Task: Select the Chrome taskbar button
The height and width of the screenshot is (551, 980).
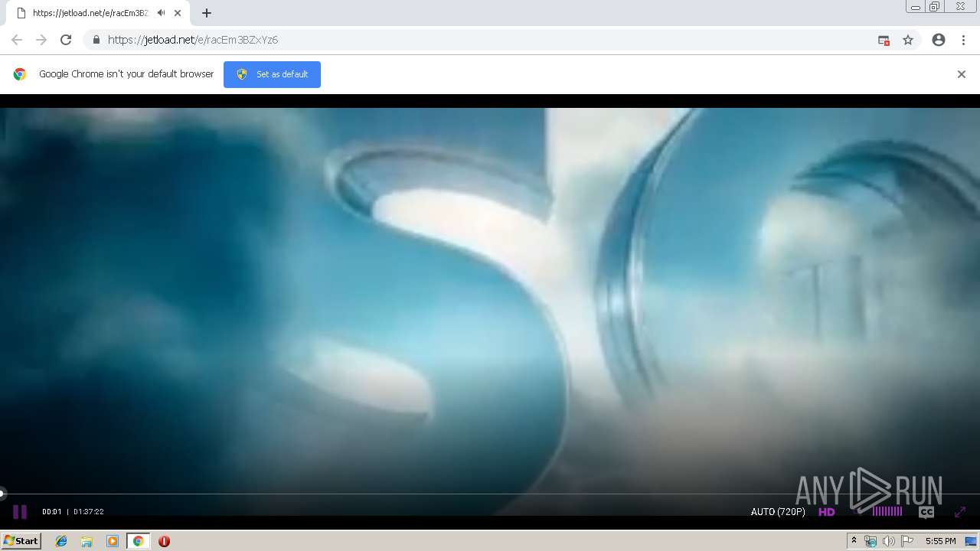Action: (x=138, y=541)
